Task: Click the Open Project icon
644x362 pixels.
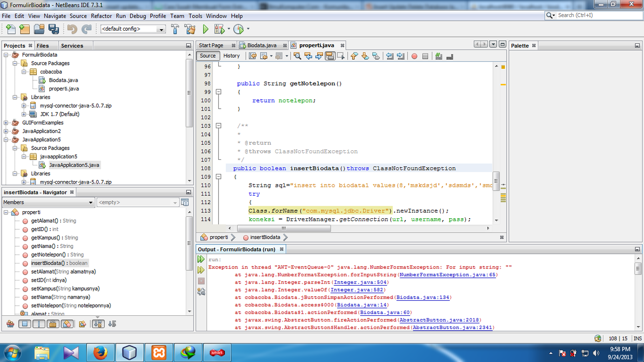Action: click(39, 29)
